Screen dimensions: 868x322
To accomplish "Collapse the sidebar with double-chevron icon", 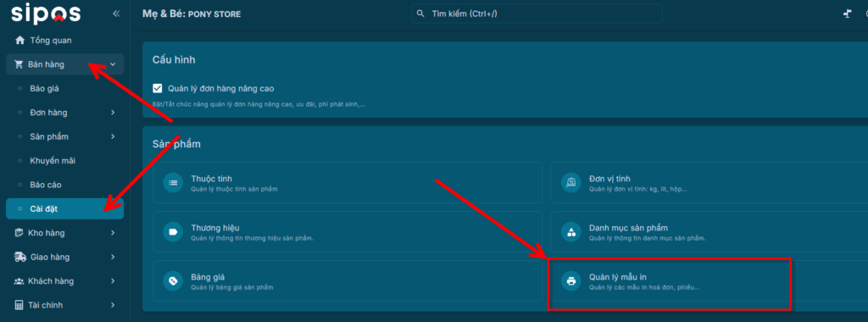I will 116,14.
